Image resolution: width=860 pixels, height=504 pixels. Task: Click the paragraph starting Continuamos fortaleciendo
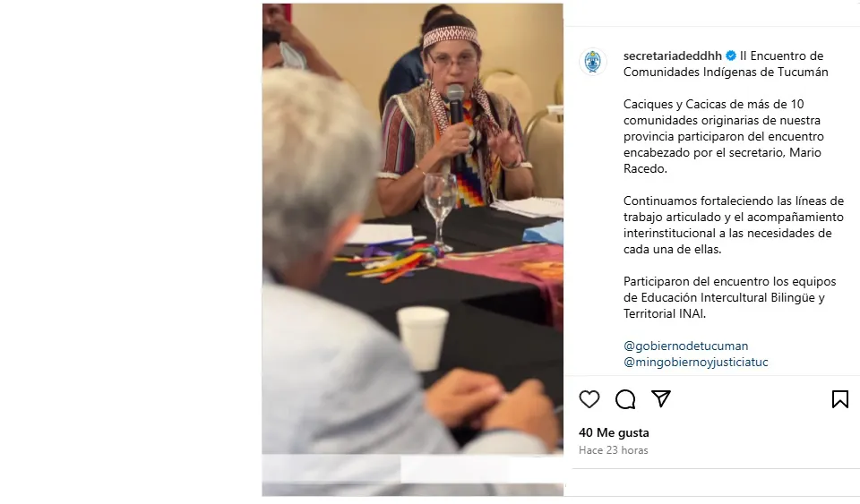tap(734, 226)
